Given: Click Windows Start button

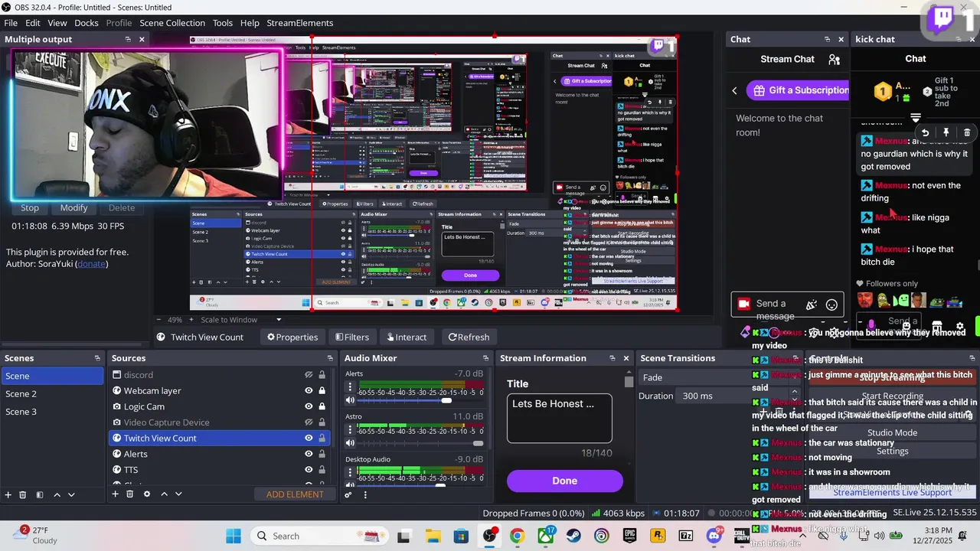Looking at the screenshot, I should [234, 536].
